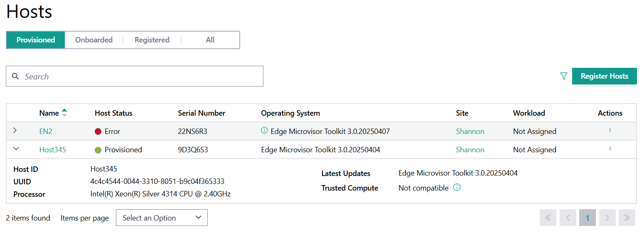Image resolution: width=644 pixels, height=233 pixels.
Task: Focus the Search input field
Action: (x=135, y=76)
